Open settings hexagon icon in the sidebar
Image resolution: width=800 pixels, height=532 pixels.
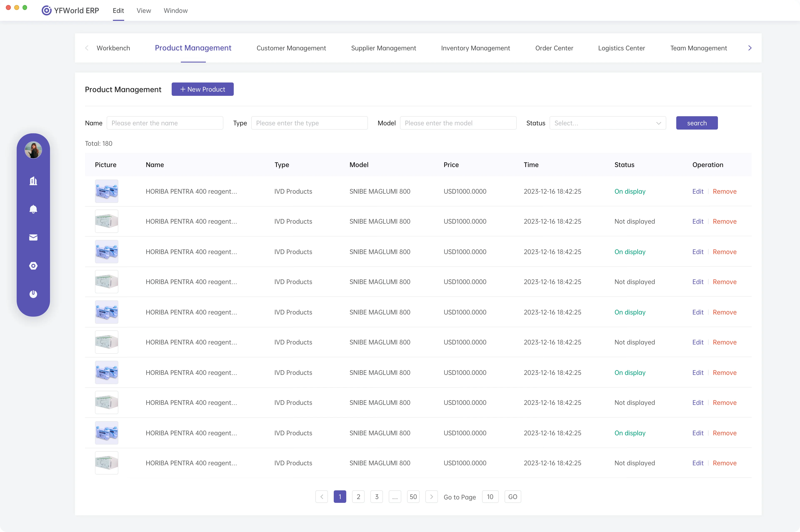33,266
